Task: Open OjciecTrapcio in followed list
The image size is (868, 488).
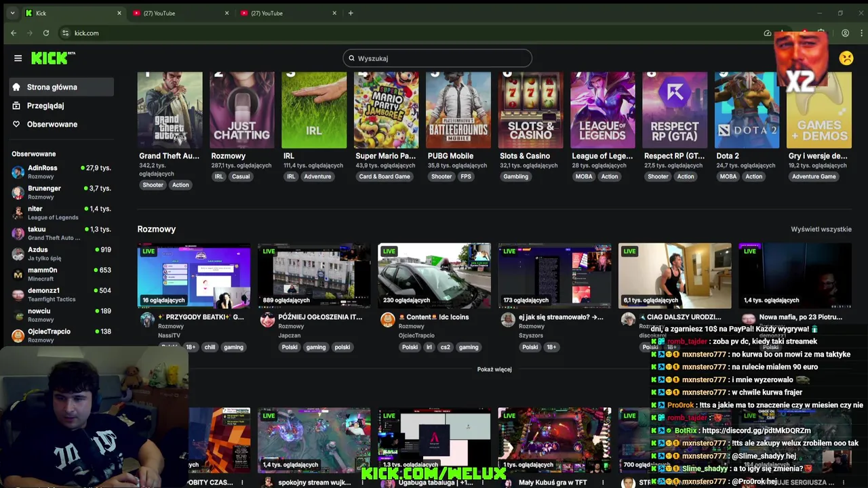Action: tap(61, 335)
